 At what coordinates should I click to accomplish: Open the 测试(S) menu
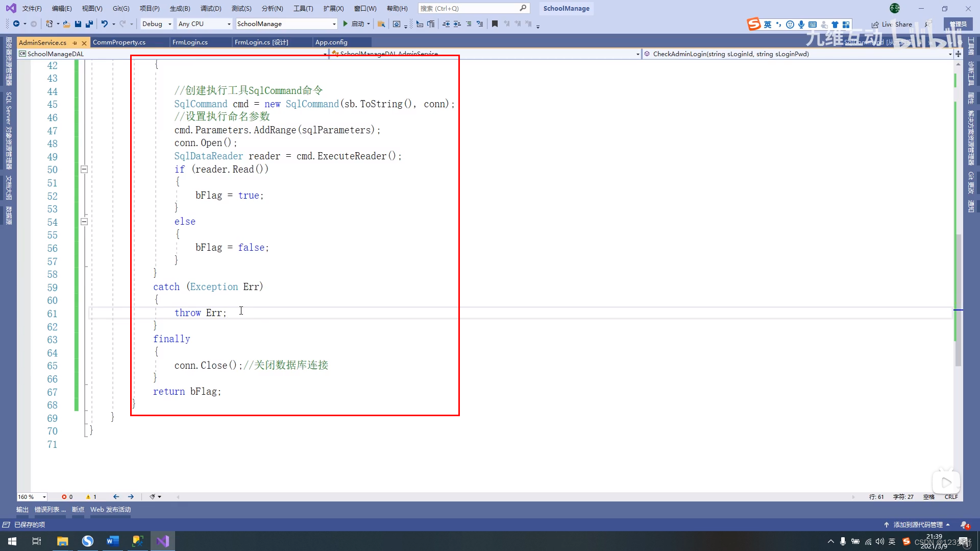click(x=241, y=9)
